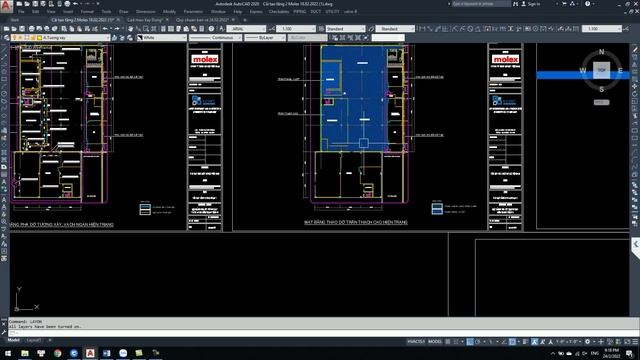
Task: Open Zoom from the taskbar
Action: pyautogui.click(x=123, y=353)
